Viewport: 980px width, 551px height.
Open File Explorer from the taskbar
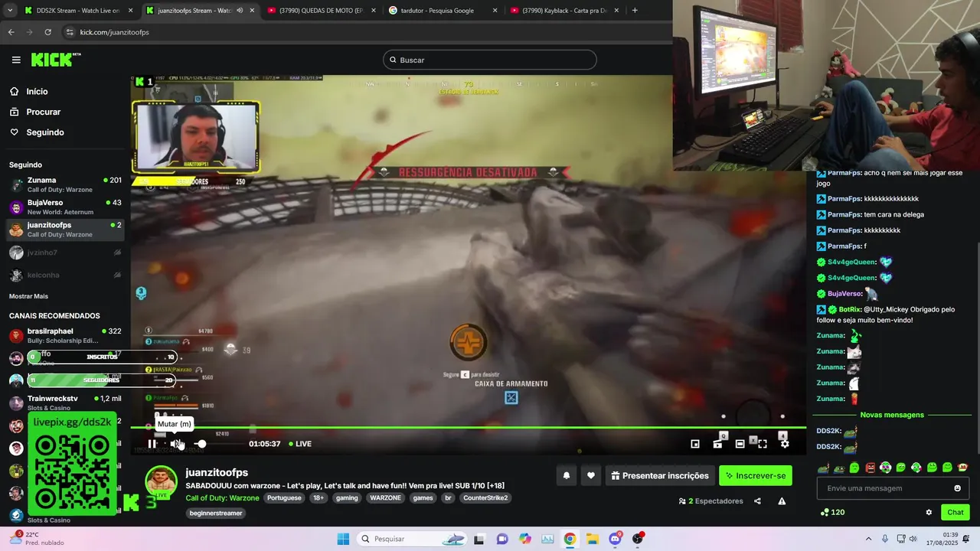point(592,539)
